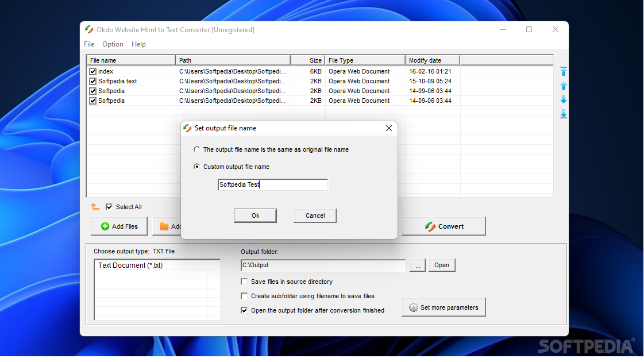The width and height of the screenshot is (644, 362).
Task: Click the partially hidden Add Folder button
Action: click(x=167, y=226)
